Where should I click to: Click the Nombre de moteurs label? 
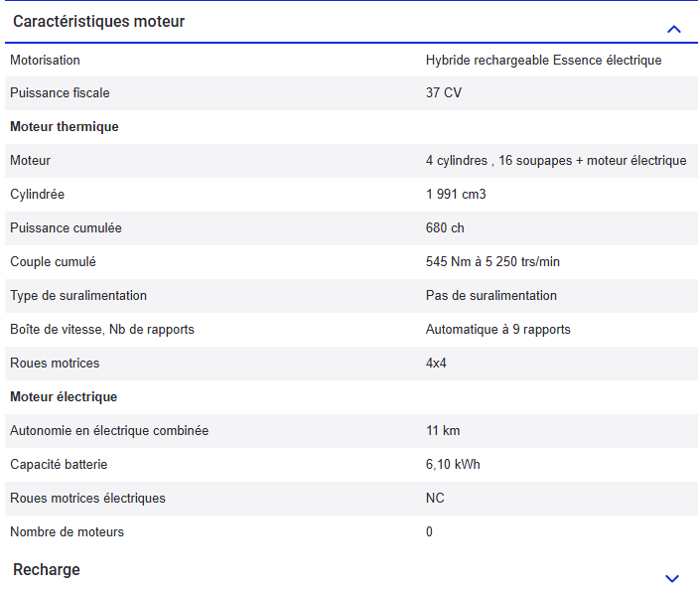[x=67, y=532]
